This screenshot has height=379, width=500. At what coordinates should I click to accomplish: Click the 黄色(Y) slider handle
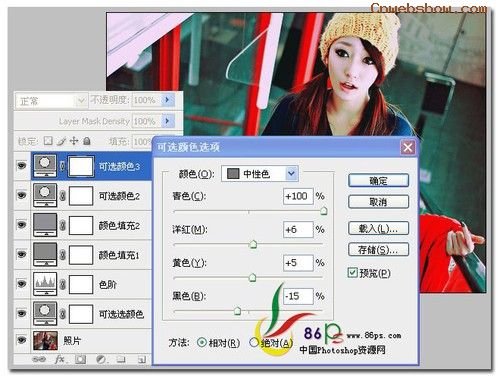(x=253, y=277)
